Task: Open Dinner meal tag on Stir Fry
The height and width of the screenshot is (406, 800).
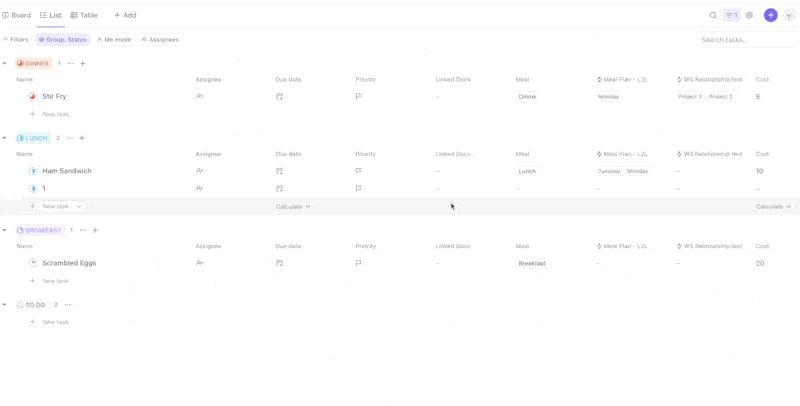Action: [528, 96]
